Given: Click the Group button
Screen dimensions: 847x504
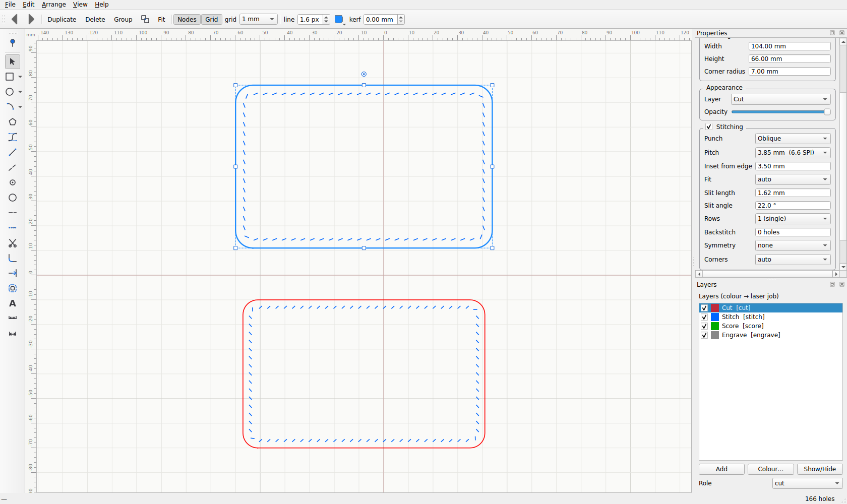Looking at the screenshot, I should [x=123, y=19].
